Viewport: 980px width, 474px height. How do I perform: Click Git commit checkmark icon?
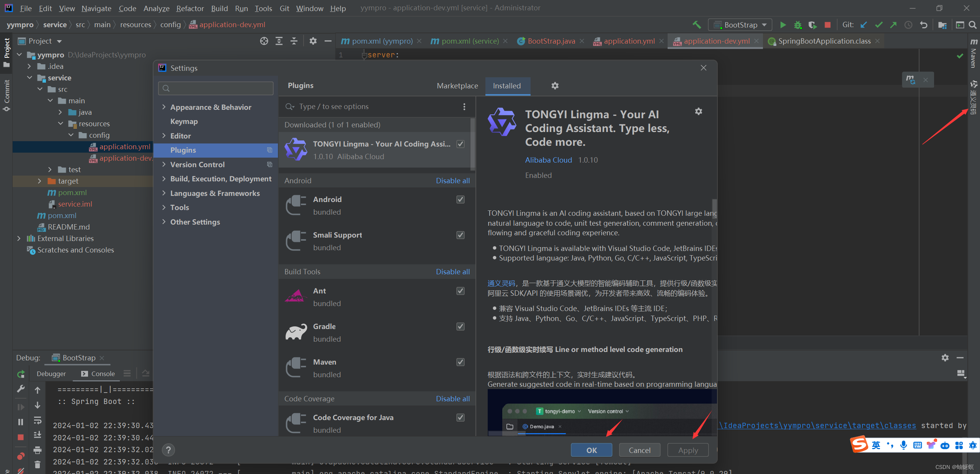pyautogui.click(x=879, y=25)
